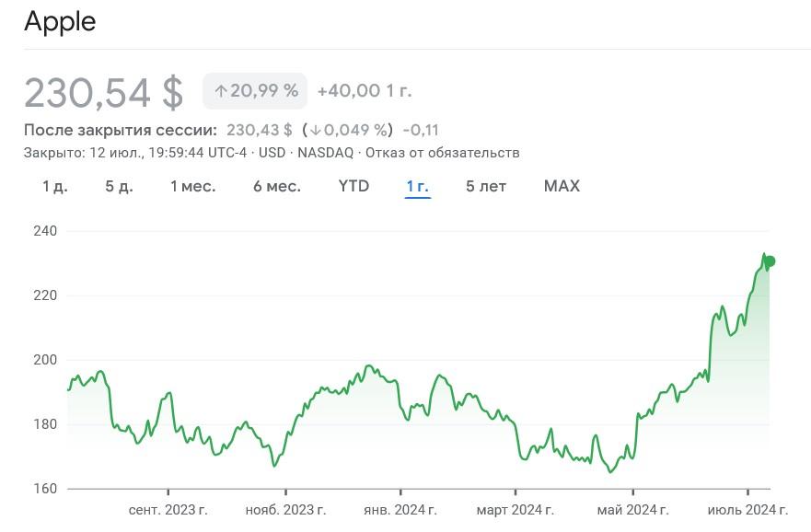The height and width of the screenshot is (532, 811).
Task: Click the 1 г. range tab
Action: pos(417,186)
